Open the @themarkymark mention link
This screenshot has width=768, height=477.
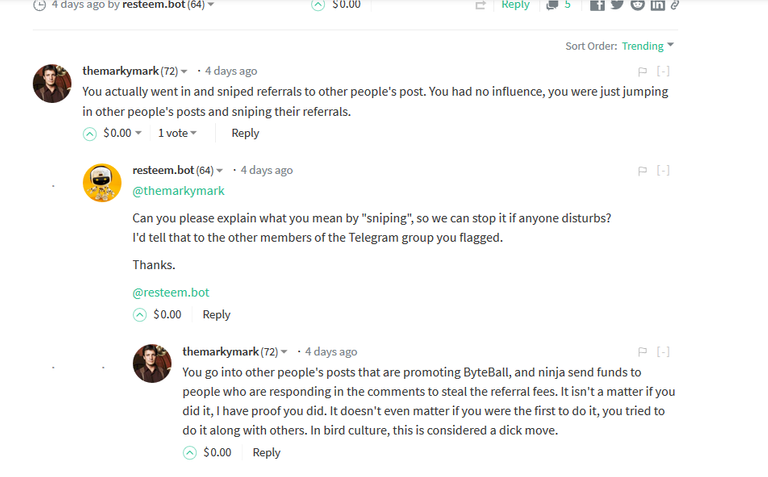pos(178,191)
